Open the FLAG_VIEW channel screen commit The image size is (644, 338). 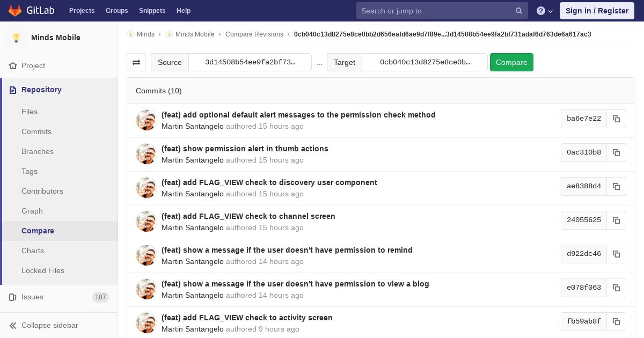[x=248, y=216]
